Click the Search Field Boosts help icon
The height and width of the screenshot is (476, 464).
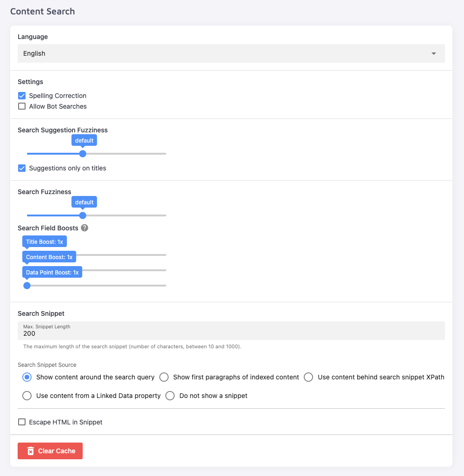coord(85,228)
